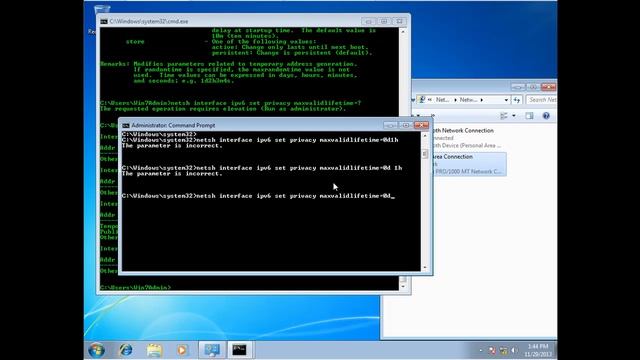Refresh the Network Connections folder
640x360 pixels.
pos(517,100)
